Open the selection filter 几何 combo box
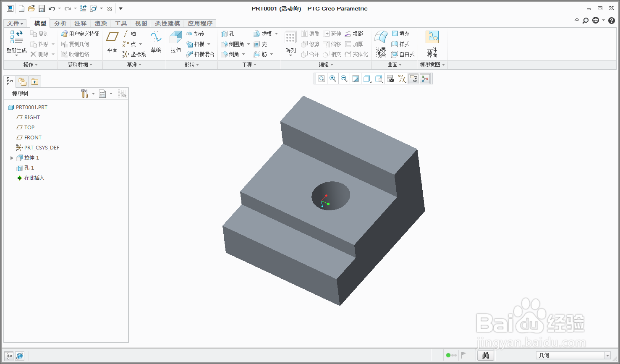Image resolution: width=620 pixels, height=364 pixels. click(573, 355)
